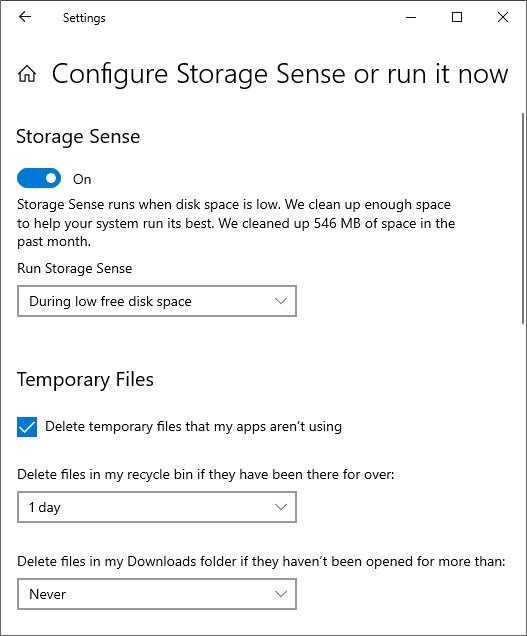Open the Settings home page icon
The height and width of the screenshot is (636, 527).
[27, 74]
